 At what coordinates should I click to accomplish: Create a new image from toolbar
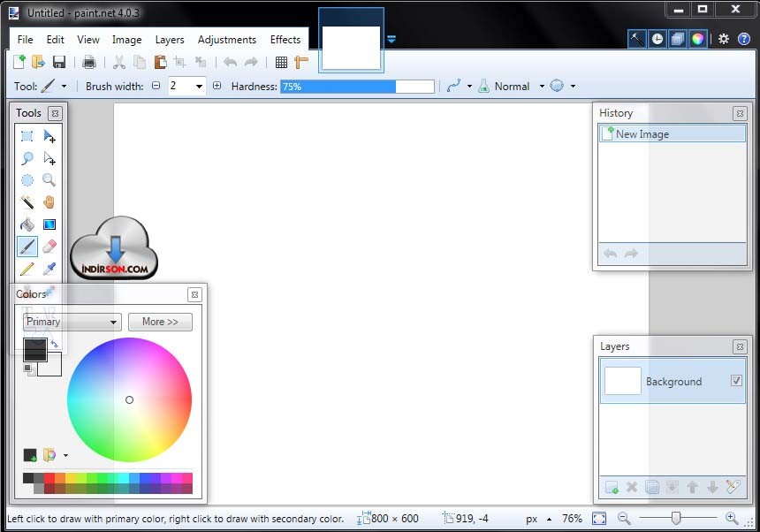coord(19,62)
